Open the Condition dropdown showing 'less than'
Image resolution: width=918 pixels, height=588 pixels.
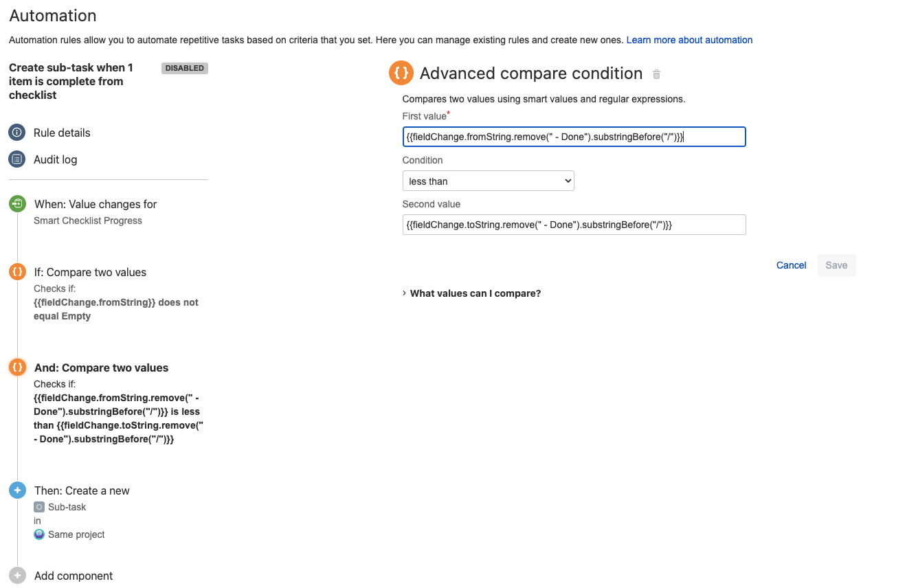[x=488, y=180]
